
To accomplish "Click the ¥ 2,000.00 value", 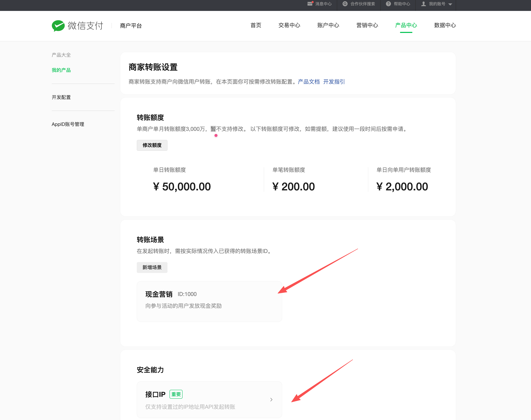I will point(402,187).
